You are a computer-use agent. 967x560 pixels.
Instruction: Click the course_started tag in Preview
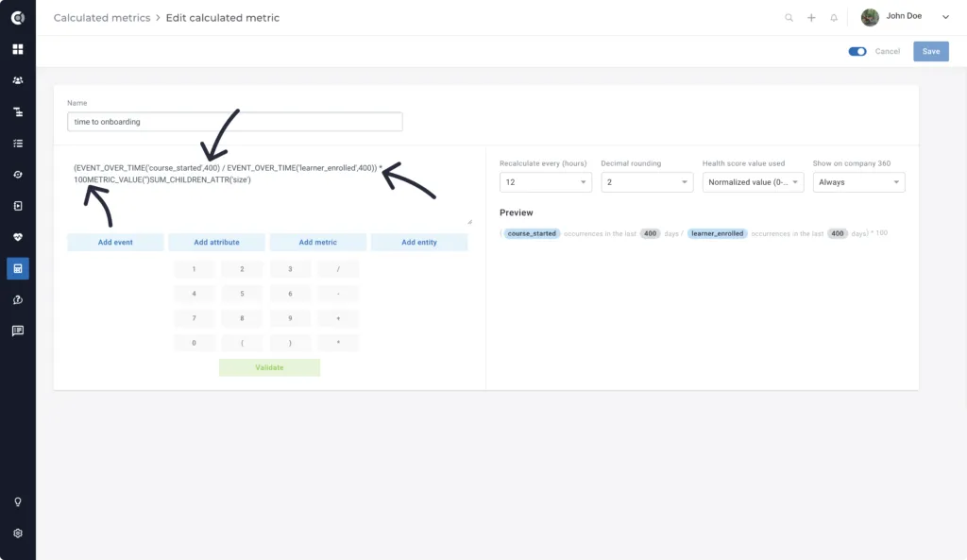click(x=532, y=234)
